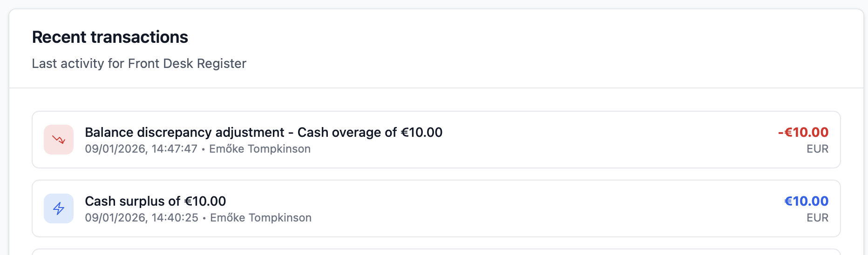This screenshot has width=868, height=255.
Task: Click the 09/01/2026, 14:40:25 timestamp
Action: 142,218
